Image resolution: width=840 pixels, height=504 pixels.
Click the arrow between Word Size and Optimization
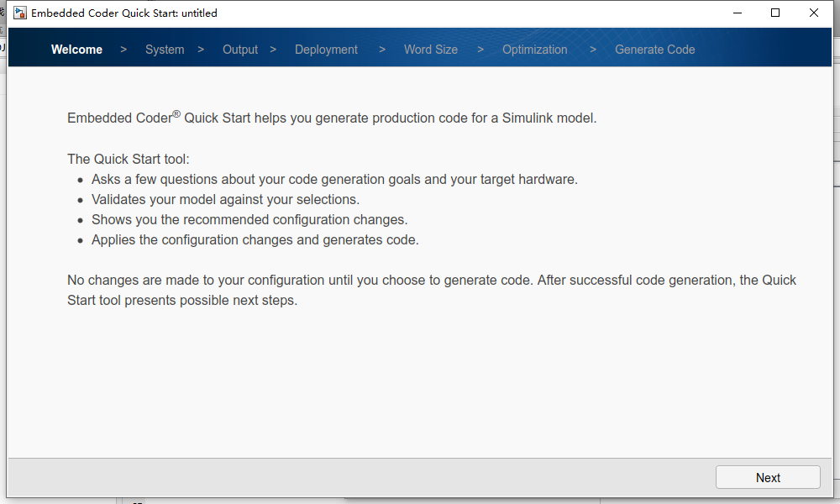[480, 50]
